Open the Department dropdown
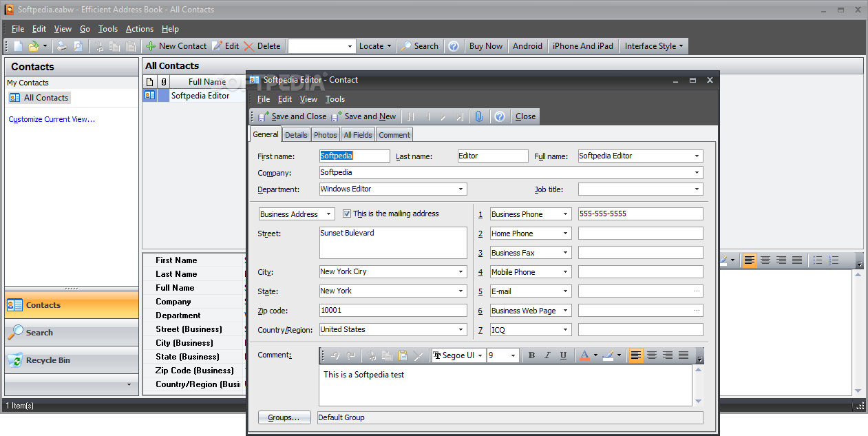Image resolution: width=868 pixels, height=436 pixels. pyautogui.click(x=461, y=189)
